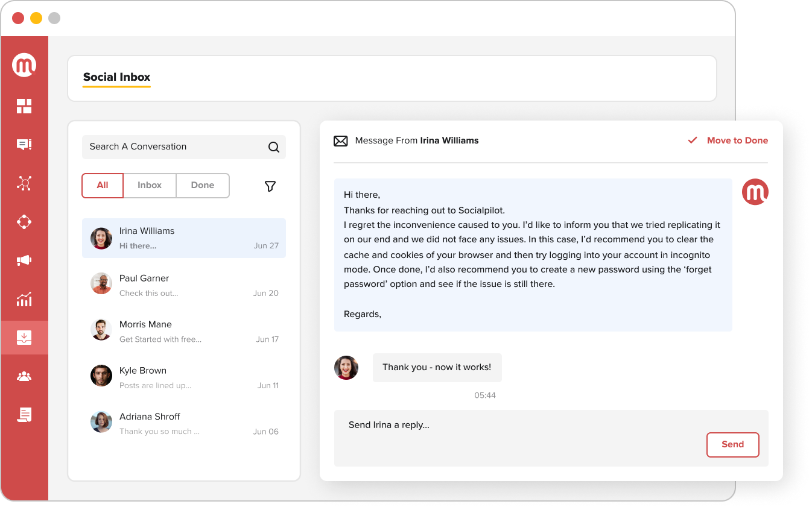Click 'Message From Irina Williams' header text
Image resolution: width=812 pixels, height=510 pixels.
pyautogui.click(x=417, y=140)
